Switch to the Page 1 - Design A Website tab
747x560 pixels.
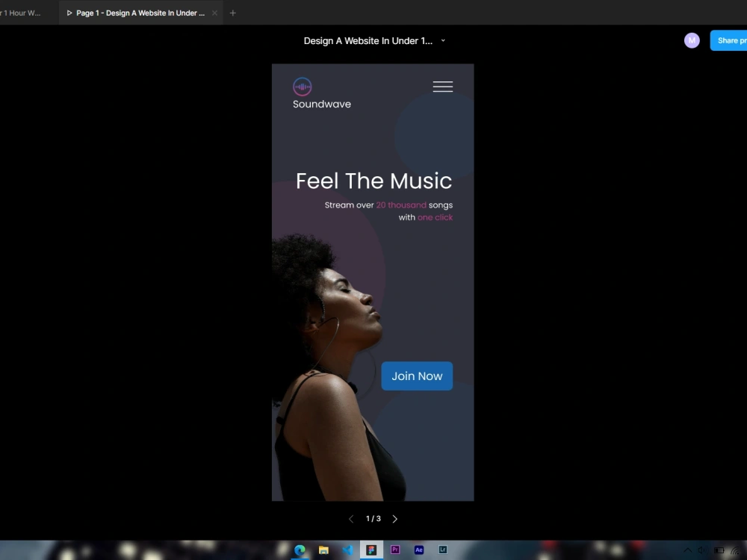[140, 13]
